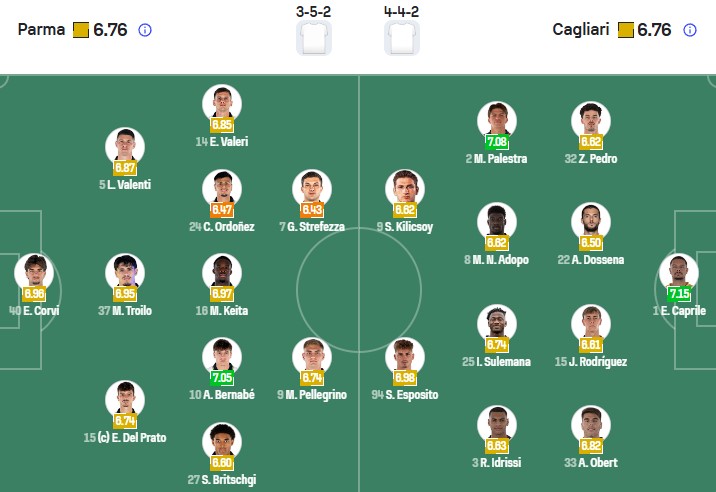Select A. Bernabé's player photo
Image resolution: width=716 pixels, height=492 pixels.
[221, 357]
